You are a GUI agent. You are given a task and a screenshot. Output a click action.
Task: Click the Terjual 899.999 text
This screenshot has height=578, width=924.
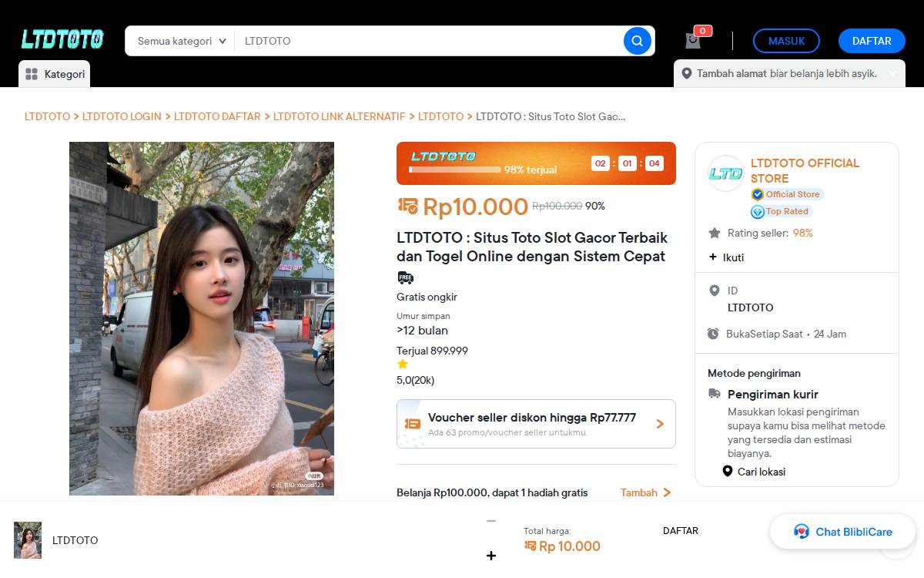[x=432, y=351]
